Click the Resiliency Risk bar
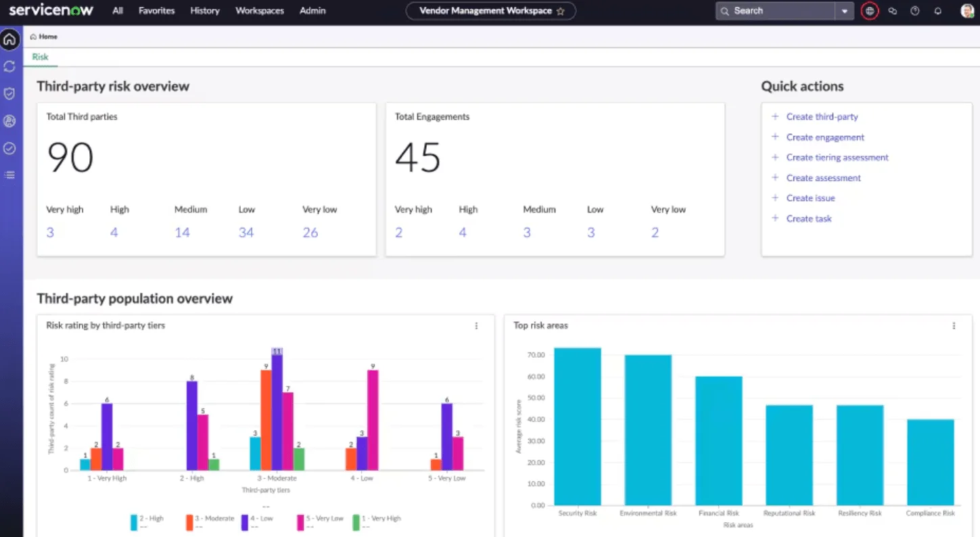Screen dimensions: 980x537 coord(860,455)
